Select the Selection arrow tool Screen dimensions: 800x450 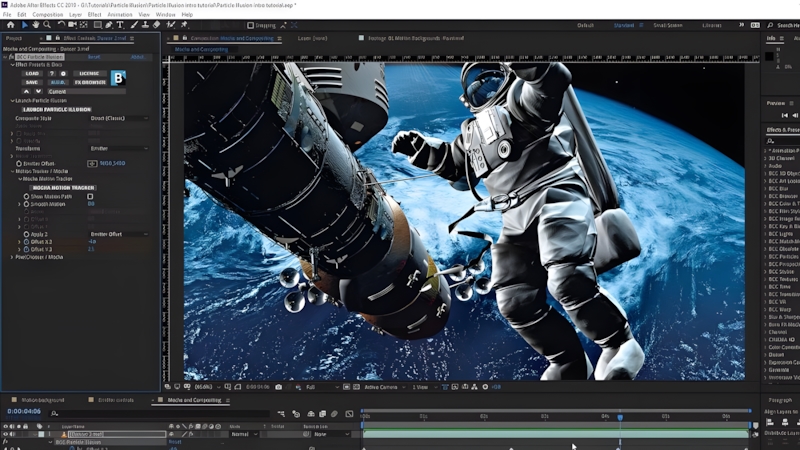pyautogui.click(x=24, y=24)
